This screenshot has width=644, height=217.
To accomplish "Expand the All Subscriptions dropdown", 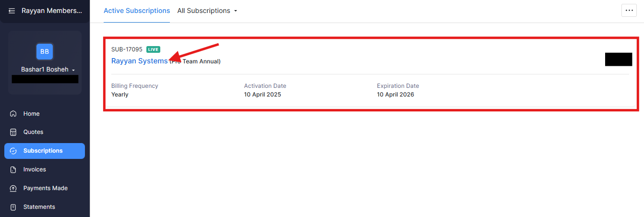I will (207, 11).
